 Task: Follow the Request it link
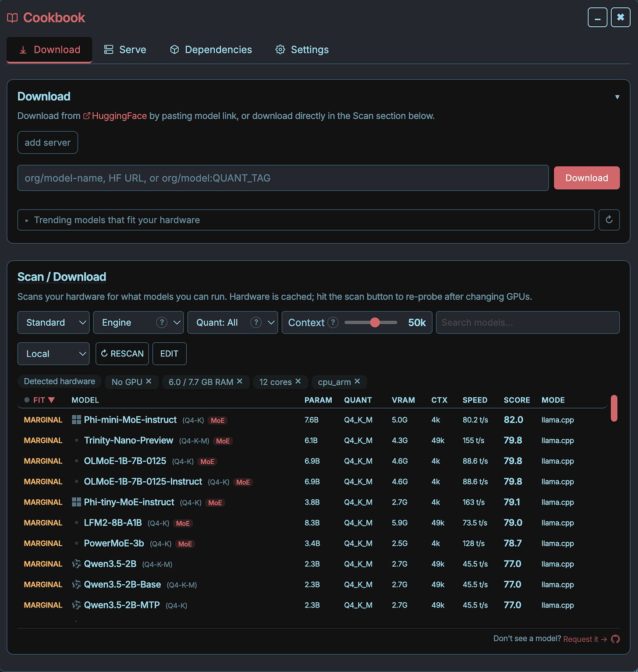point(585,639)
